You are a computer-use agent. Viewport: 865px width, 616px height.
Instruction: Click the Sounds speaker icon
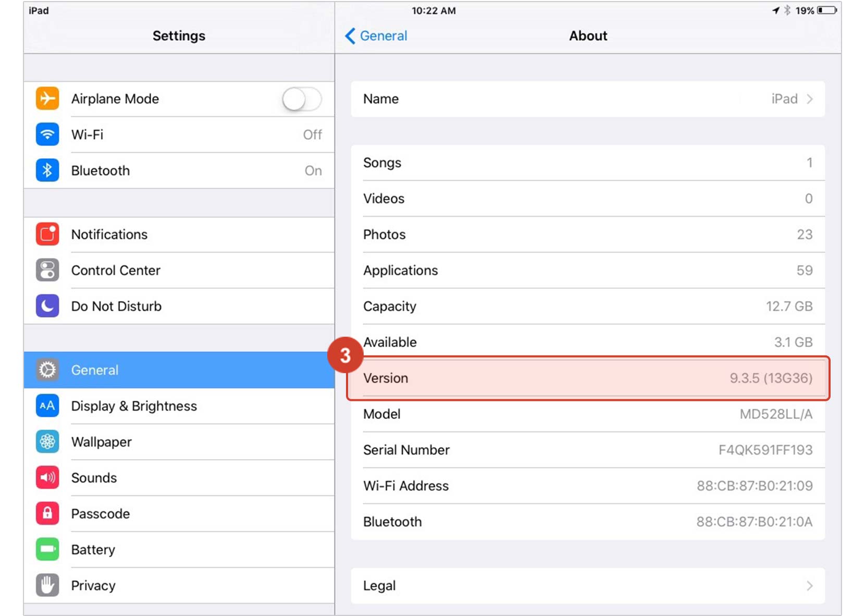[x=47, y=477]
